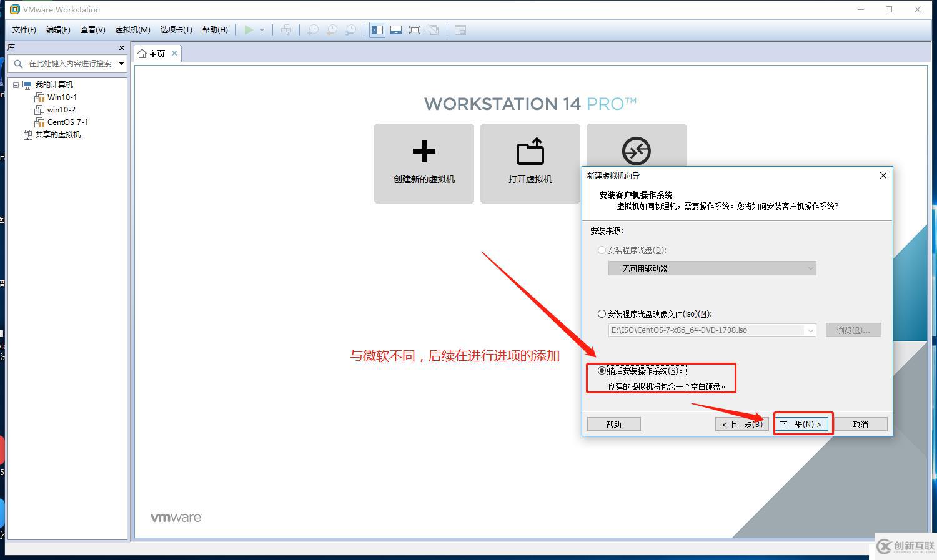The width and height of the screenshot is (937, 560).
Task: Click the green power on play icon
Action: [249, 30]
